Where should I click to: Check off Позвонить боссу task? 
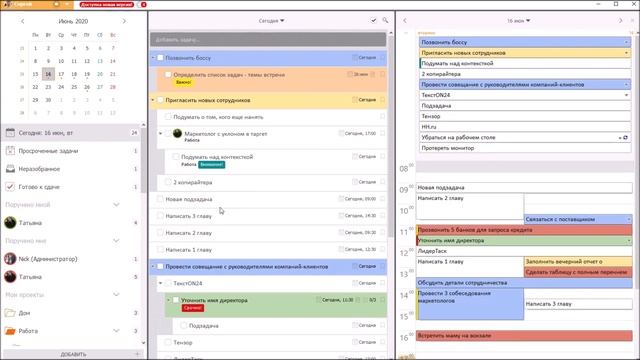click(x=160, y=58)
